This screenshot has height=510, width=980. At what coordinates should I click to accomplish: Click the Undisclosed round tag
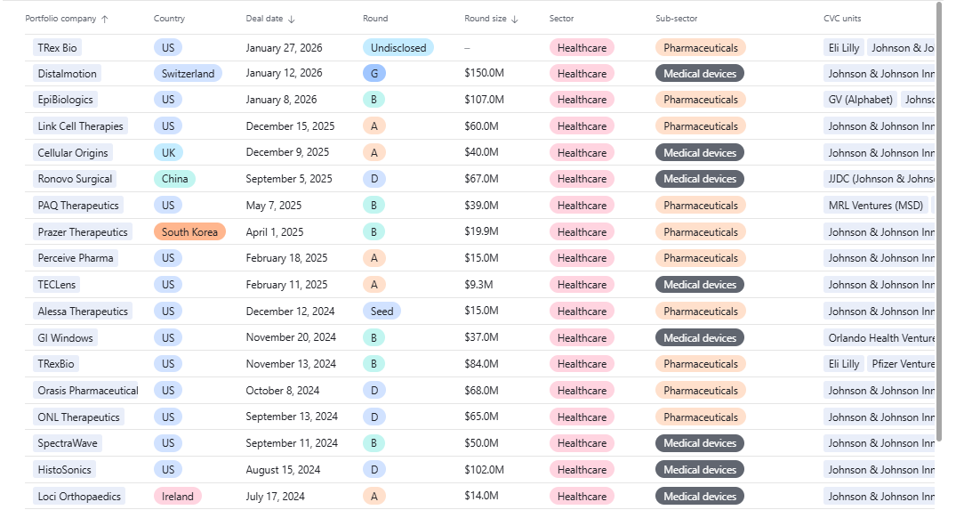click(x=398, y=48)
